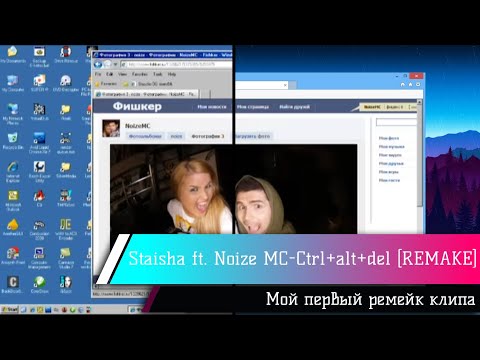
Task: Open the Backup desktop shortcut in top row
Action: [x=39, y=57]
